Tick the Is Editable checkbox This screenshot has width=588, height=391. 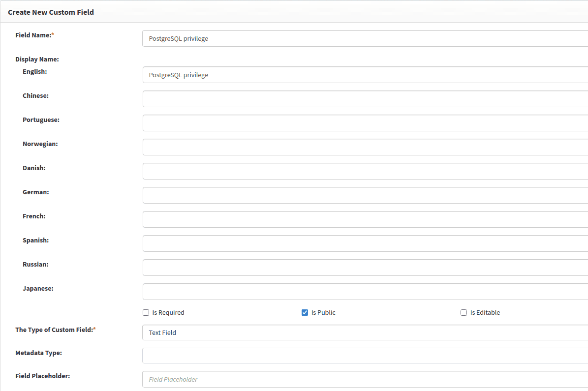464,313
